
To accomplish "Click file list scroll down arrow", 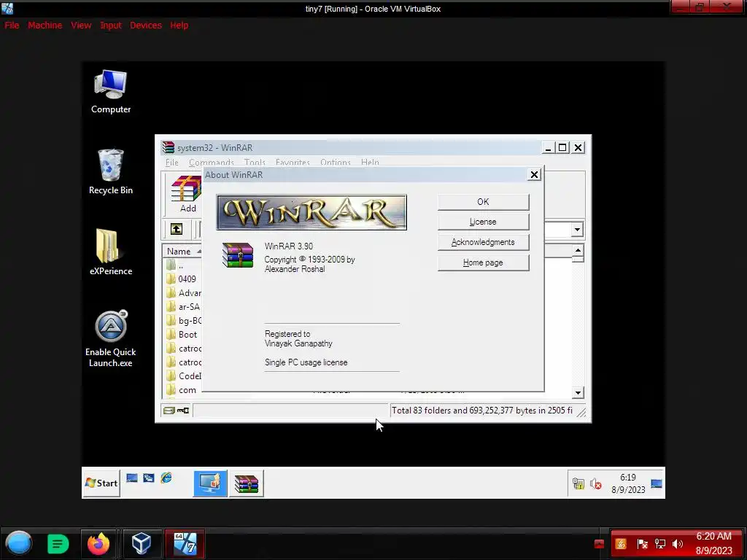I will pos(578,393).
